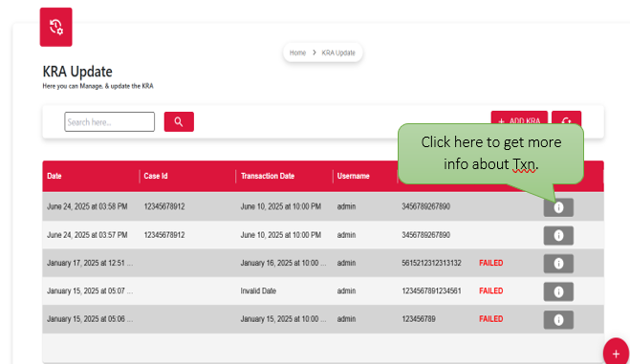630x364 pixels.
Task: Select cell January 17, 2025 at 12:51
Action: pos(90,263)
